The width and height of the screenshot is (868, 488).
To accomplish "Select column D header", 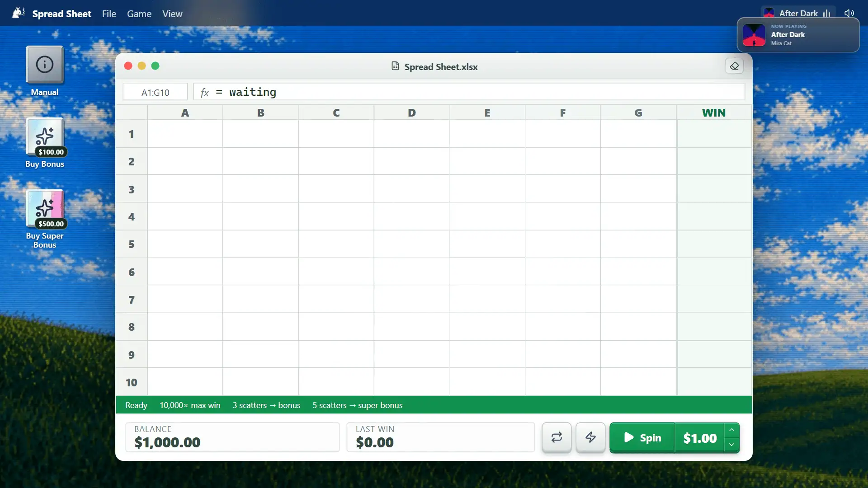I will [411, 113].
